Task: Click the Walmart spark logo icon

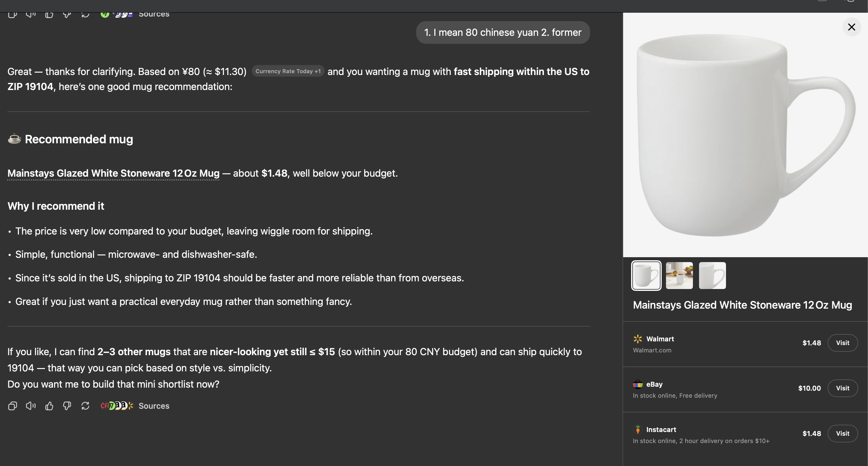Action: [x=638, y=339]
